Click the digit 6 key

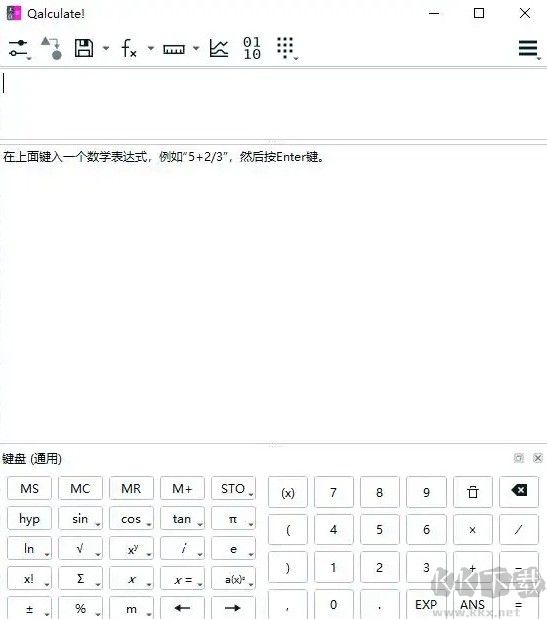pos(426,529)
